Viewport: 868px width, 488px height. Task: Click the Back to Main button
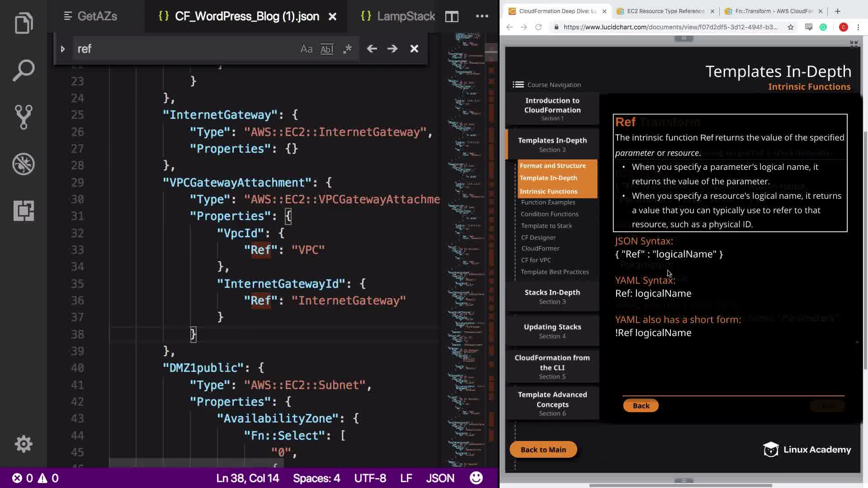[543, 450]
